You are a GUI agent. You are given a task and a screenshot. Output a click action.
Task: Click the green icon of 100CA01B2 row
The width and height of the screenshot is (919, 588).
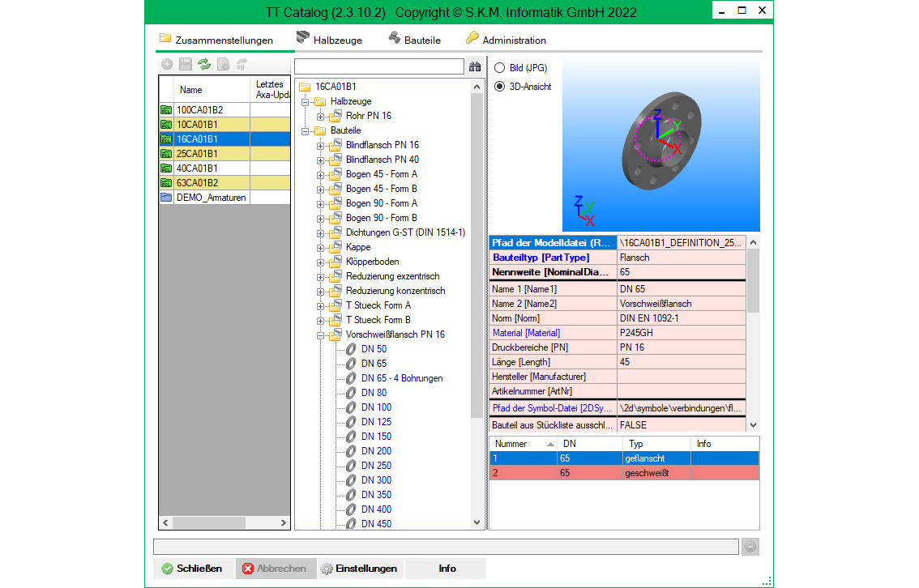166,109
